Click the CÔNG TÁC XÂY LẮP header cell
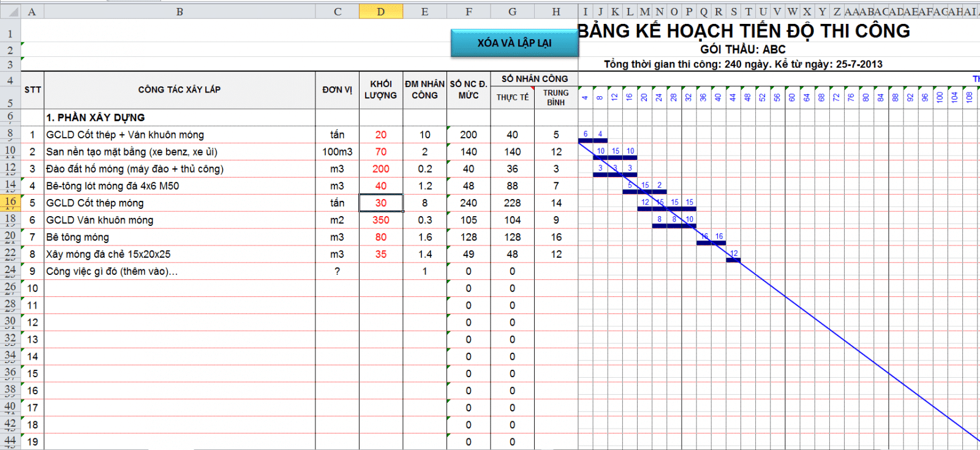This screenshot has width=980, height=450. pyautogui.click(x=179, y=90)
